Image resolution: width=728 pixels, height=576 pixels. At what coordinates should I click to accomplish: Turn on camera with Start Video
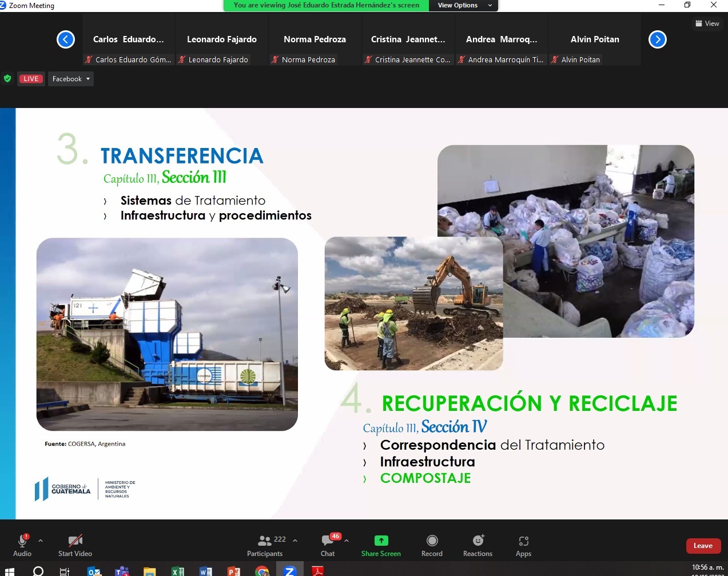(x=75, y=541)
